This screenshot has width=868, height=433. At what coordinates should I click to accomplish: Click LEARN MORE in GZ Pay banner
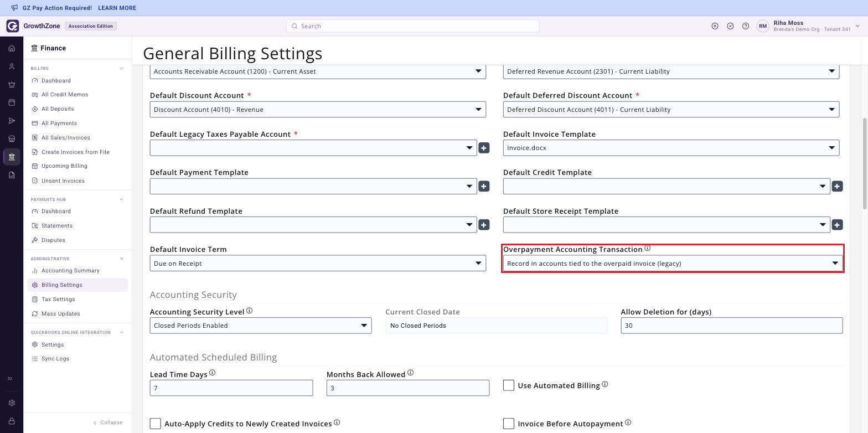tap(117, 8)
